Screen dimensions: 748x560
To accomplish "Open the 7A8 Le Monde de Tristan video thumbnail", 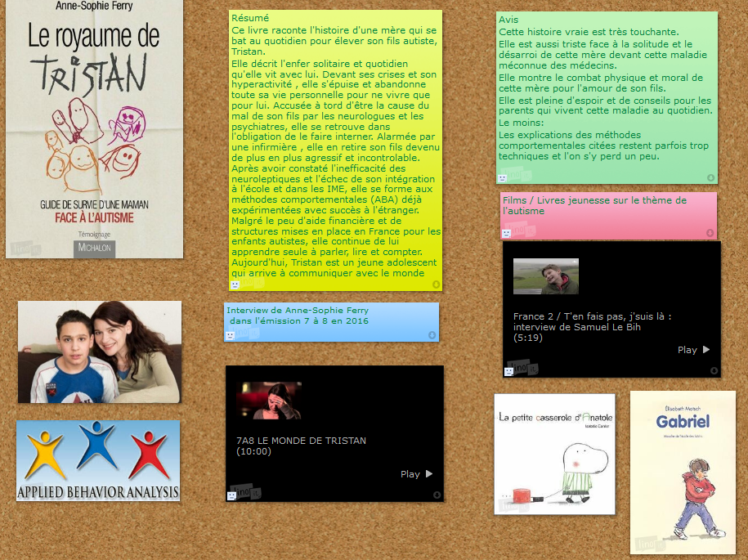I will pyautogui.click(x=269, y=401).
